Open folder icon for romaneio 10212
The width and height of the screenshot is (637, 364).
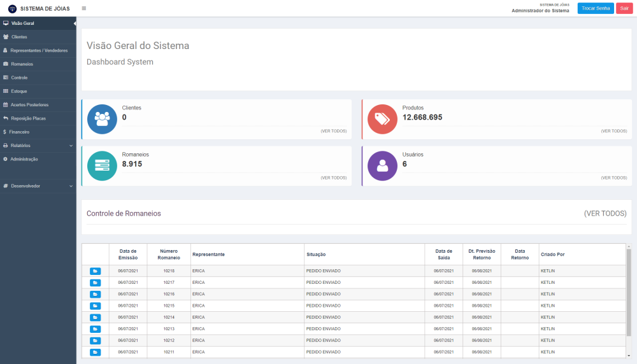95,340
